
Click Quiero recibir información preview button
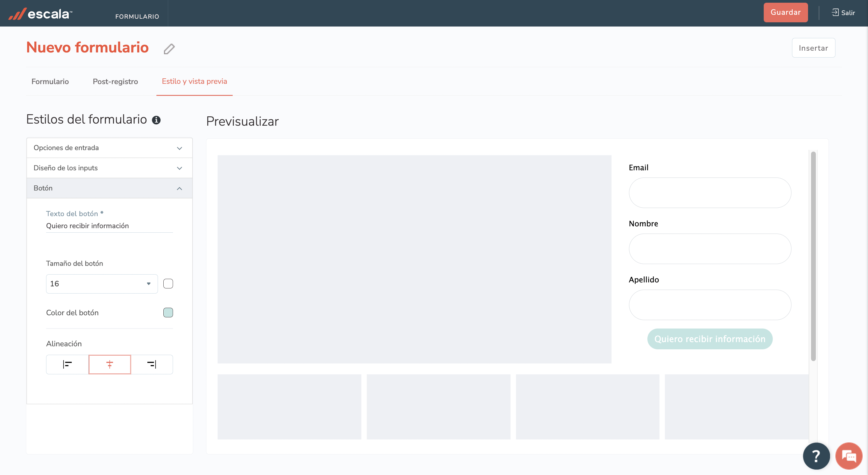click(x=710, y=339)
